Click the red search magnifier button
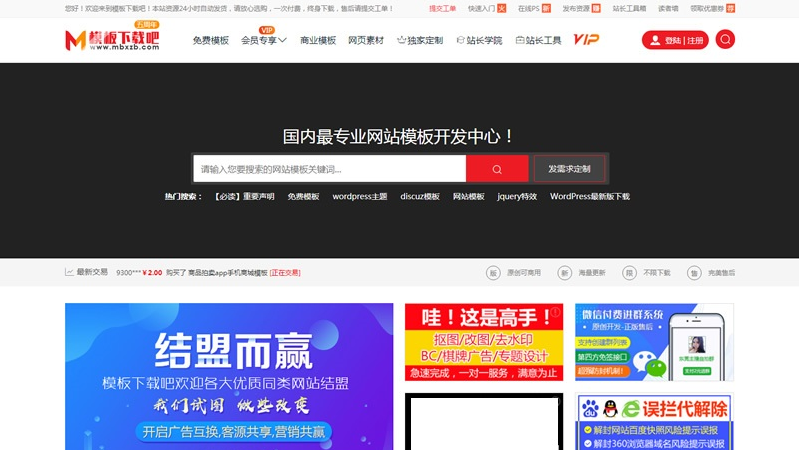This screenshot has width=799, height=450. (497, 168)
